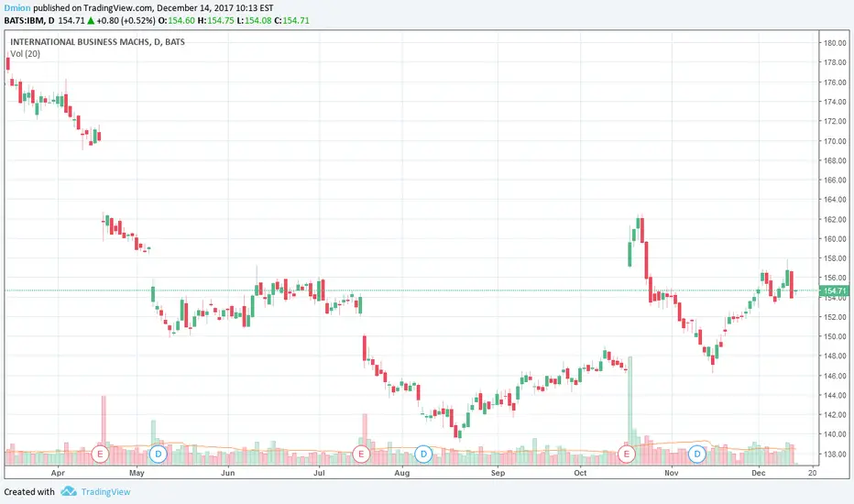Click the Apr label on time axis
The height and width of the screenshot is (504, 854).
[58, 473]
